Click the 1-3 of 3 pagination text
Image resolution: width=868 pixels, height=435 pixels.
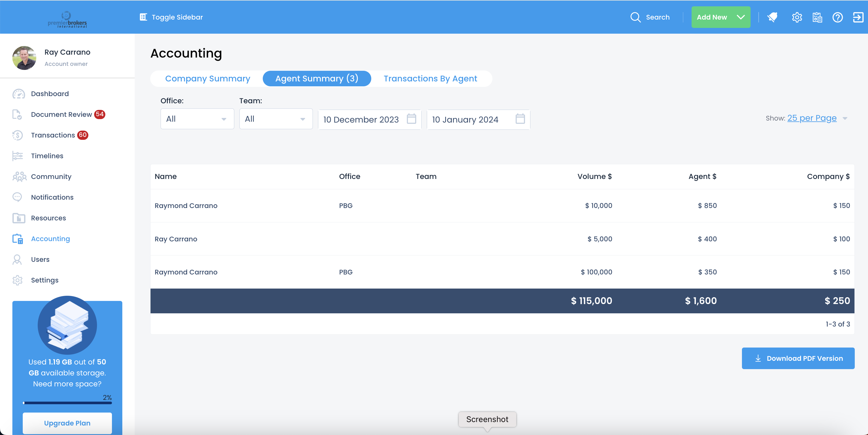tap(838, 324)
